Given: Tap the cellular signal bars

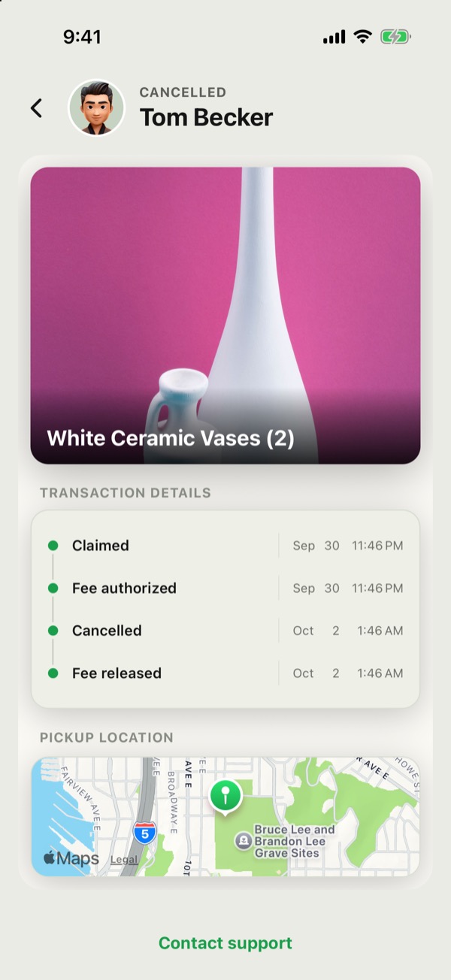Looking at the screenshot, I should [x=334, y=37].
